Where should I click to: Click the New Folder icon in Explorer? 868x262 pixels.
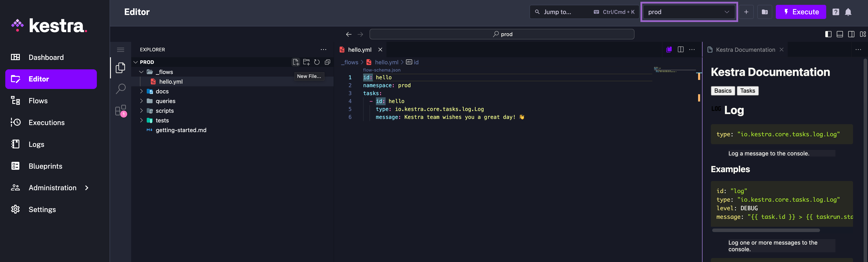306,62
